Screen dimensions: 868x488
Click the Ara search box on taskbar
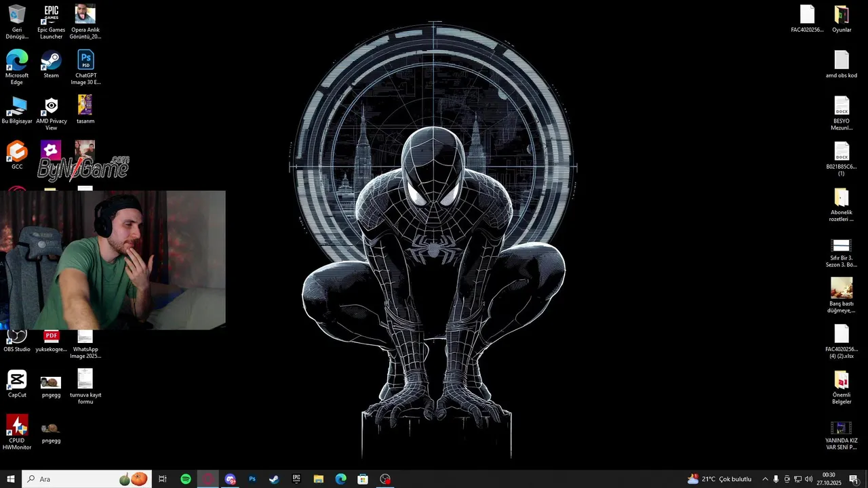tap(87, 479)
